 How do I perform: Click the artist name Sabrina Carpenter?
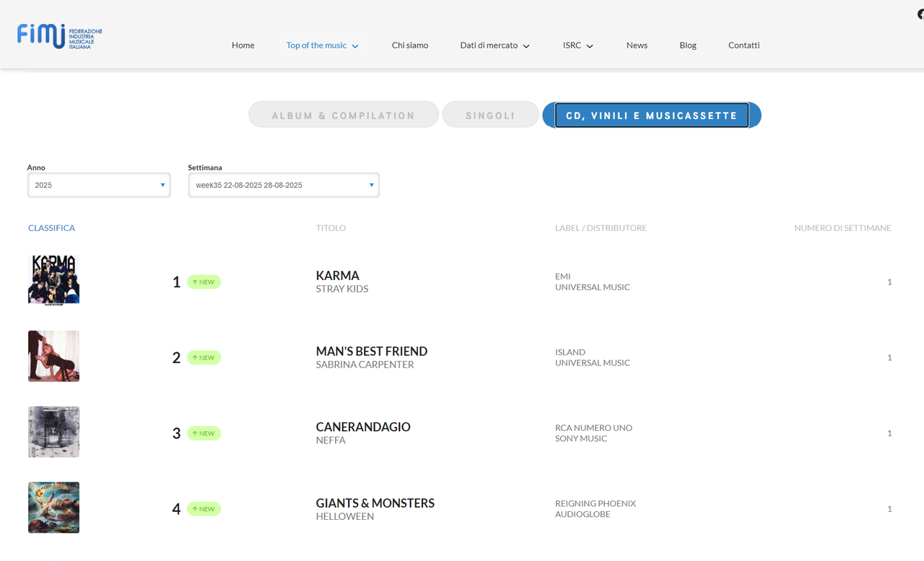tap(365, 365)
